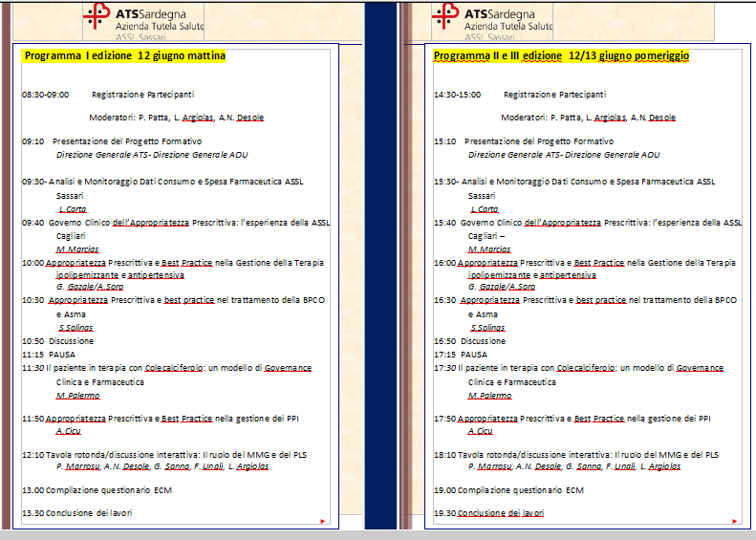This screenshot has width=756, height=540.
Task: Click "A.Cicu" under the 11:50 session
Action: 69,431
